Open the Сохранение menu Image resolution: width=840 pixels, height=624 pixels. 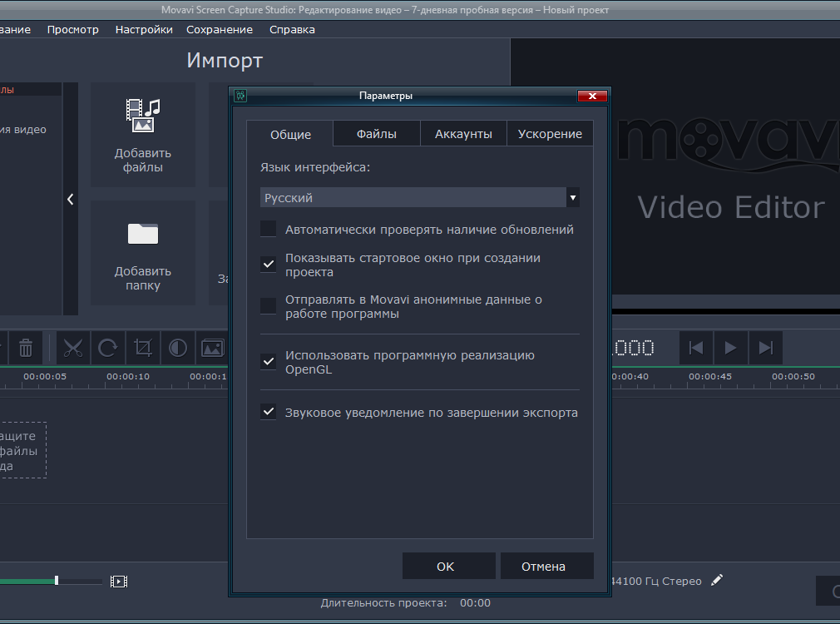(x=220, y=29)
